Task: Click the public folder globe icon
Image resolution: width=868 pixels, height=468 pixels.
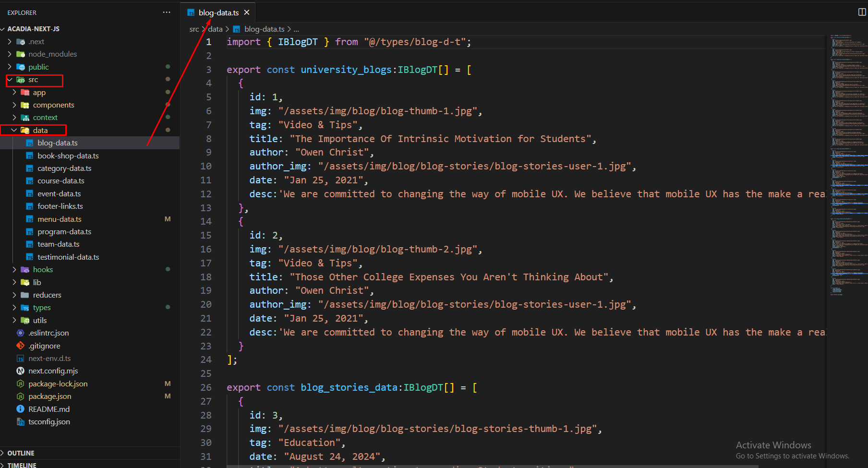Action: pos(21,67)
